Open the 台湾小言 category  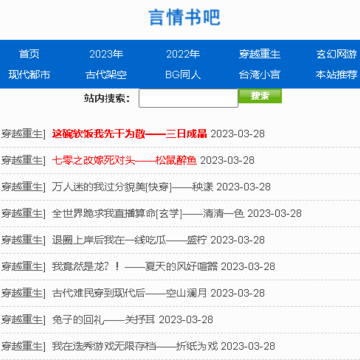coord(260,74)
